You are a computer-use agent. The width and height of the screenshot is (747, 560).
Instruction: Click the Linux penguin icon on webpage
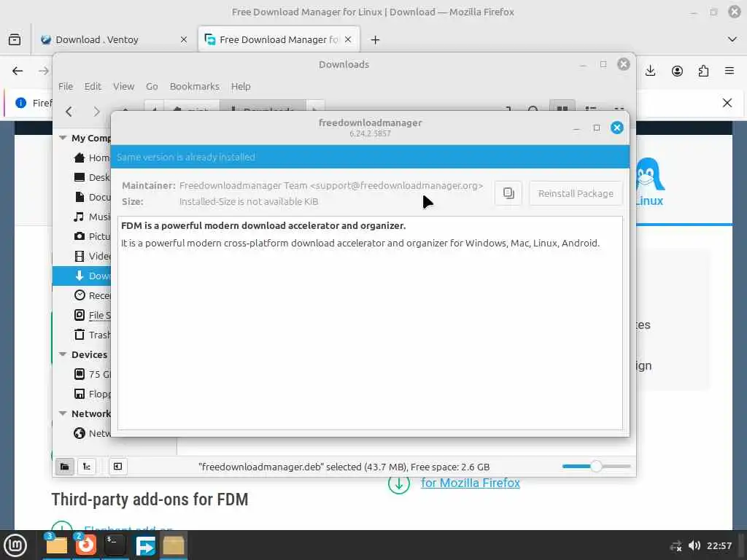point(649,174)
